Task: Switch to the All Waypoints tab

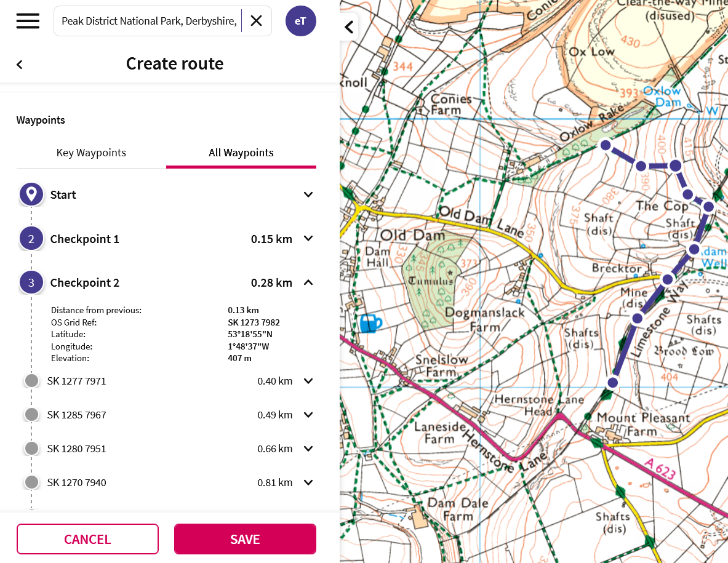Action: pyautogui.click(x=241, y=153)
